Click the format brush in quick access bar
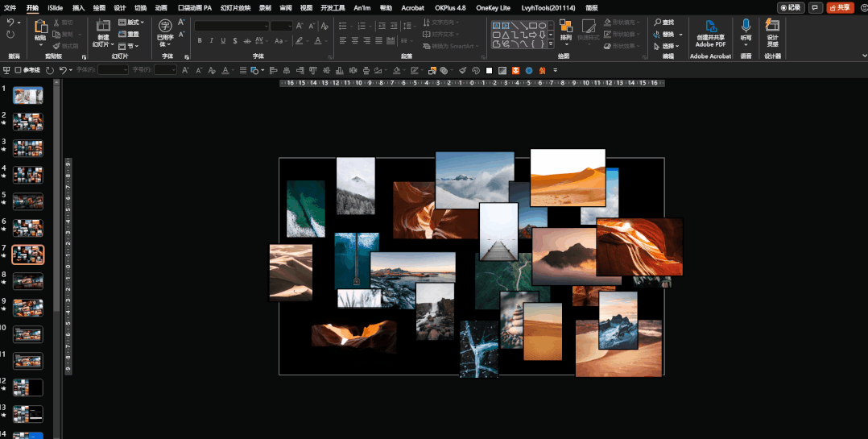Image resolution: width=868 pixels, height=439 pixels. coord(462,70)
